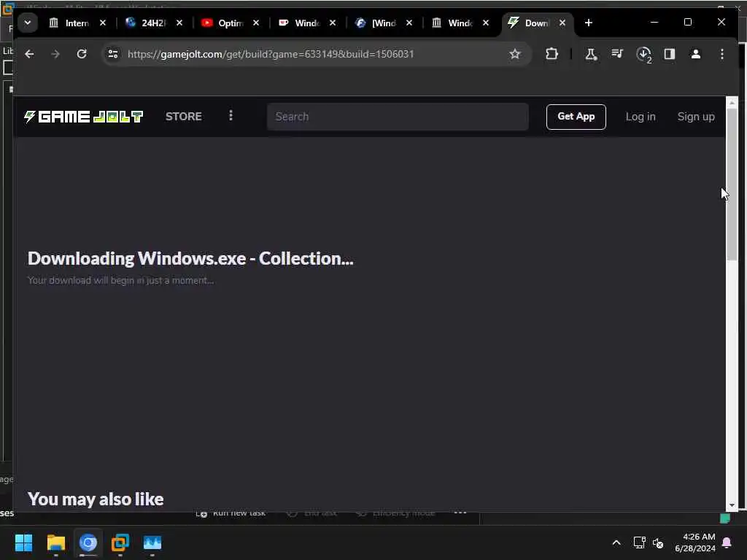Go forward to the next page
This screenshot has height=560, width=747.
click(x=55, y=54)
